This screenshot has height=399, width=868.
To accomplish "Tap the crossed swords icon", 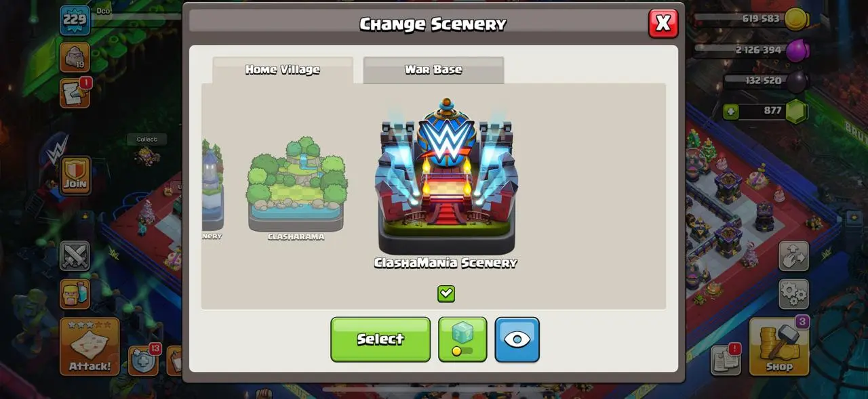I will click(x=75, y=256).
